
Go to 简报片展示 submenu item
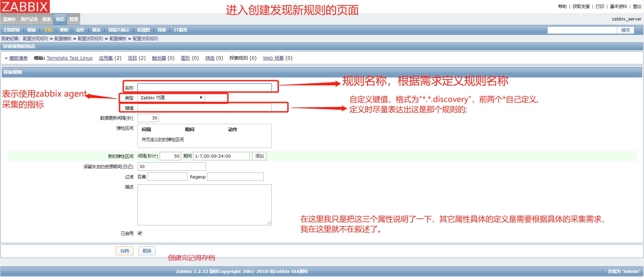[x=119, y=30]
